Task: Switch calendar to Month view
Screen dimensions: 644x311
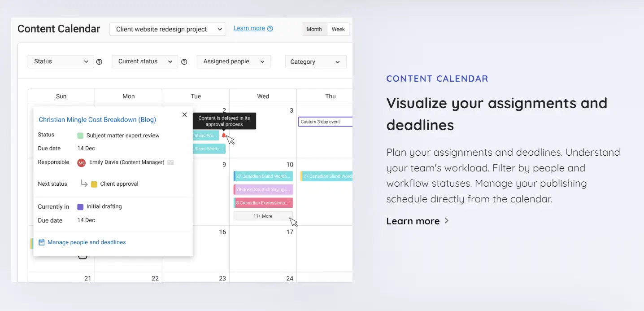Action: point(314,29)
